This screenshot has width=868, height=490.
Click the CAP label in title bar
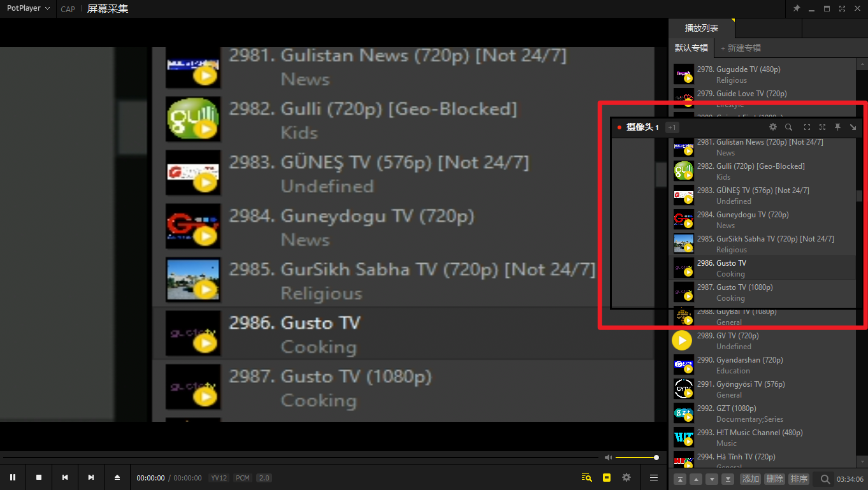pos(68,9)
